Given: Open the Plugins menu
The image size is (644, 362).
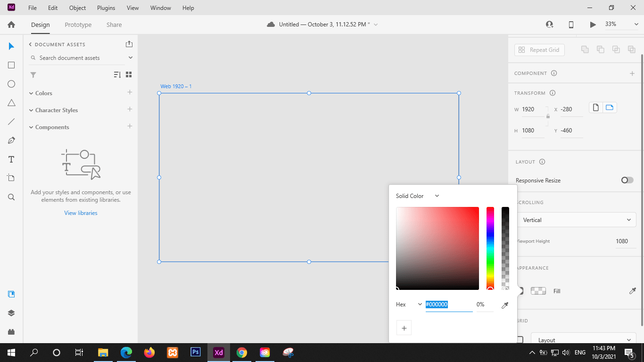Looking at the screenshot, I should tap(106, 8).
